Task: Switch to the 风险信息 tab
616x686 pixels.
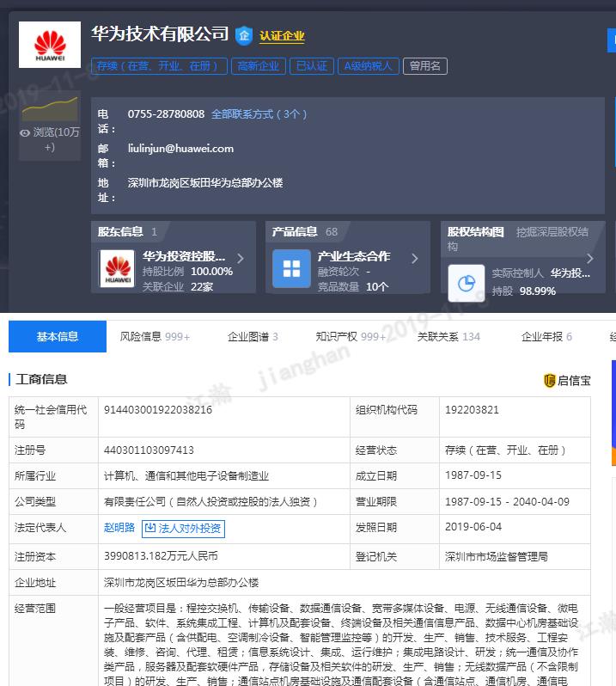Action: tap(155, 337)
